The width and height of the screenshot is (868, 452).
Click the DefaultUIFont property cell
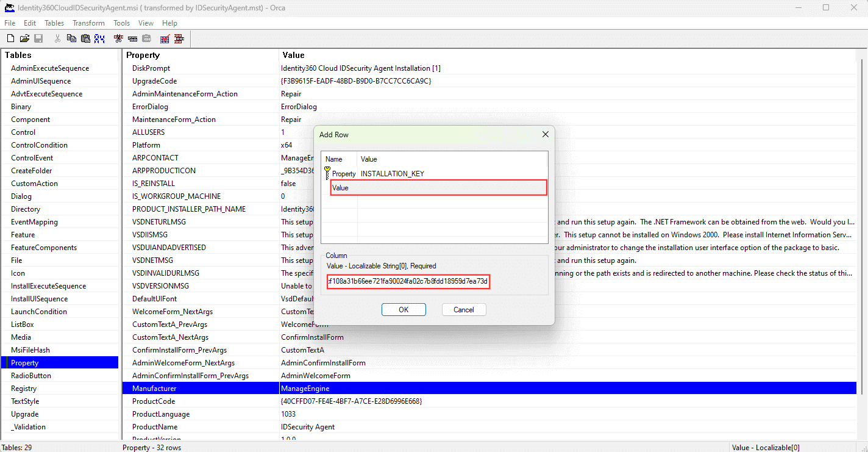155,299
